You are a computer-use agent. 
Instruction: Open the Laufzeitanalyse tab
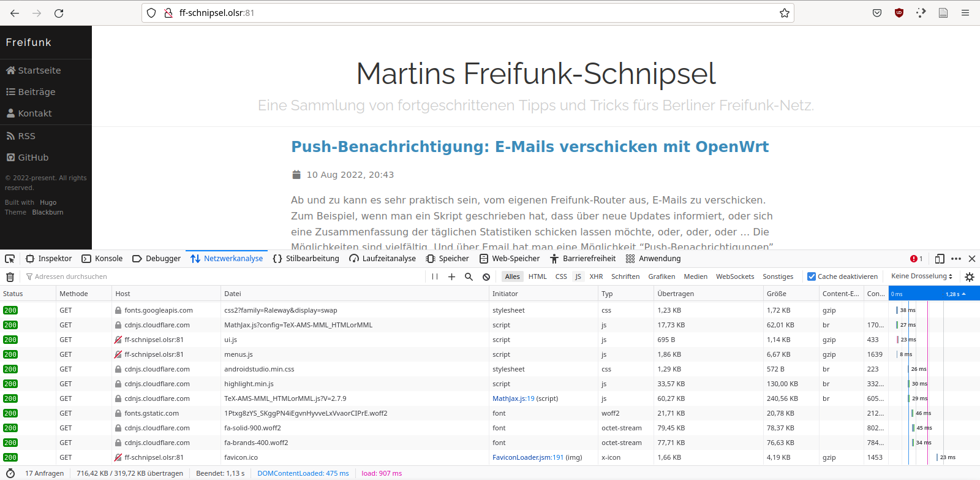coord(382,259)
